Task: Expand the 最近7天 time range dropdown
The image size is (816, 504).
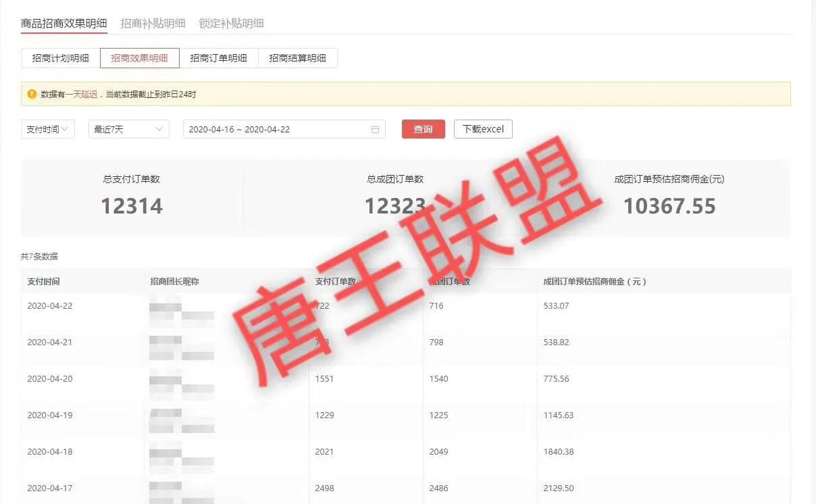Action: 128,128
